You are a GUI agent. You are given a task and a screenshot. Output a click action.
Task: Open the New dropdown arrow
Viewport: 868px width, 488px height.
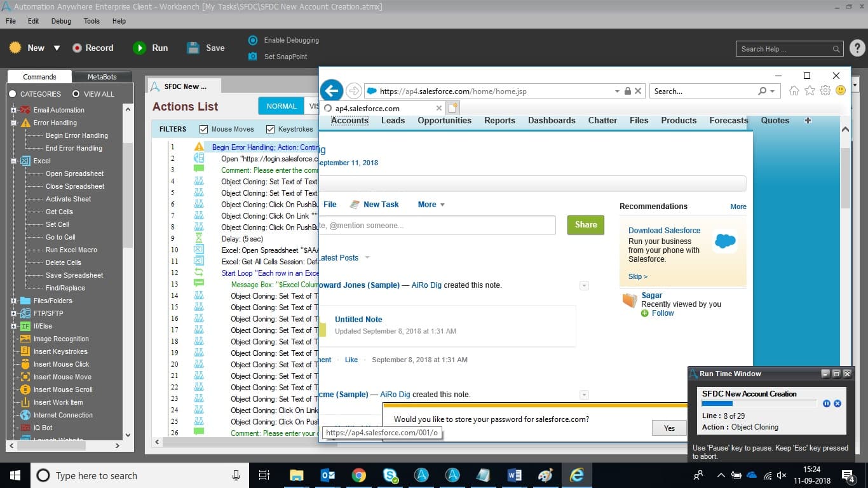57,48
